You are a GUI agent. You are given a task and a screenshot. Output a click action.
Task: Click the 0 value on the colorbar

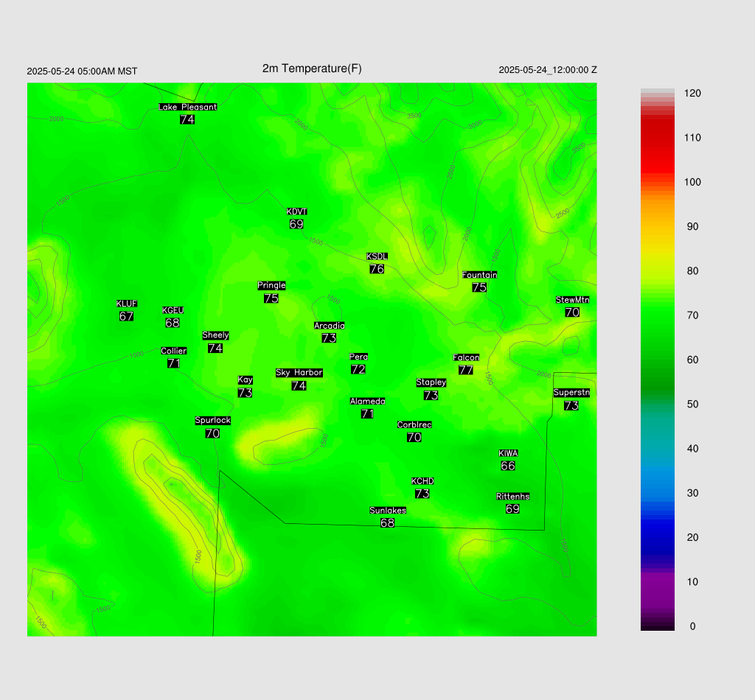pos(692,626)
